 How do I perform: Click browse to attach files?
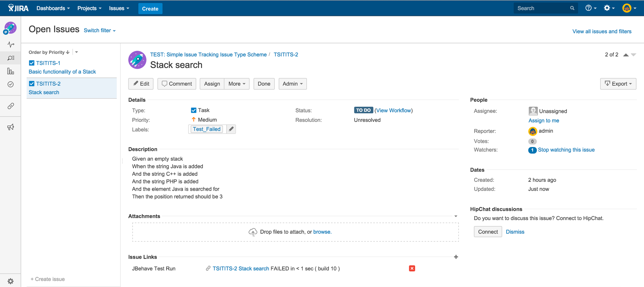(322, 232)
